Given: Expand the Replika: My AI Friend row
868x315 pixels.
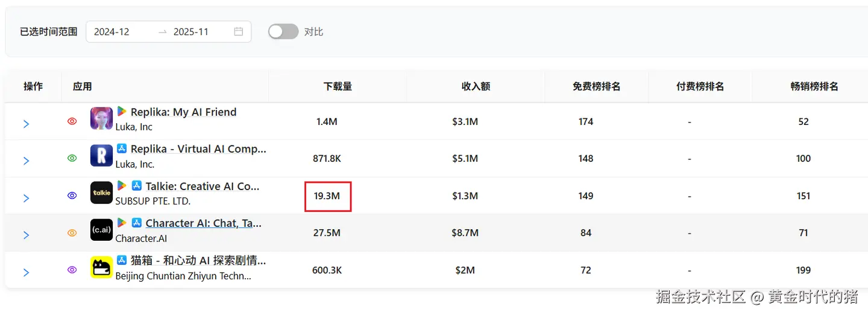Looking at the screenshot, I should point(26,124).
